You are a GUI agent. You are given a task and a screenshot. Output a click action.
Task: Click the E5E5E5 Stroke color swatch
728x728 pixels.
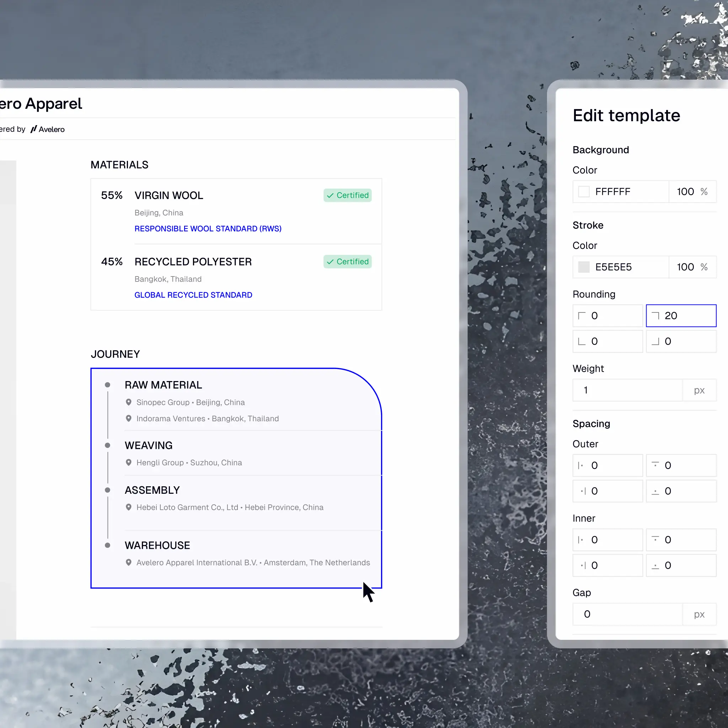584,267
